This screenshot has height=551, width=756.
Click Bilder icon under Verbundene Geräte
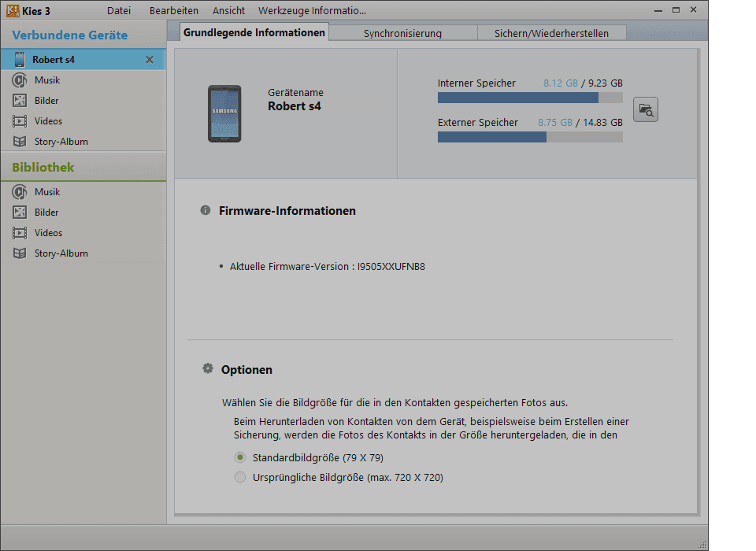coord(19,100)
